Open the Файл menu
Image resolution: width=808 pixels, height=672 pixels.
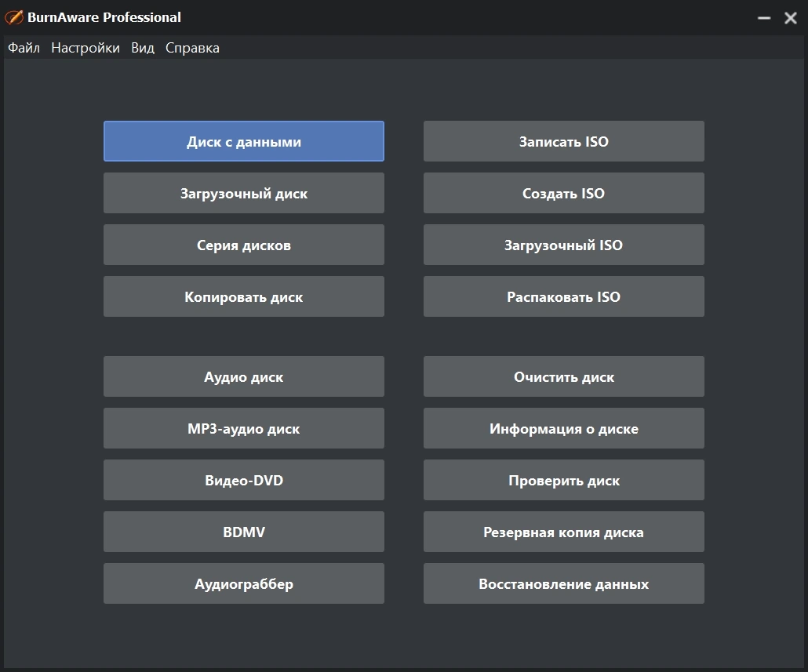pos(24,48)
